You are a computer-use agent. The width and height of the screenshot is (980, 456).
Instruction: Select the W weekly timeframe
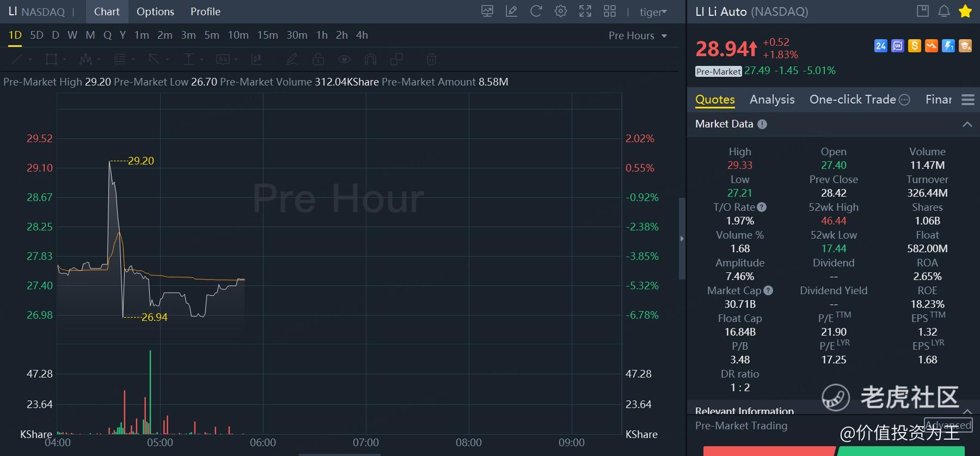click(72, 35)
